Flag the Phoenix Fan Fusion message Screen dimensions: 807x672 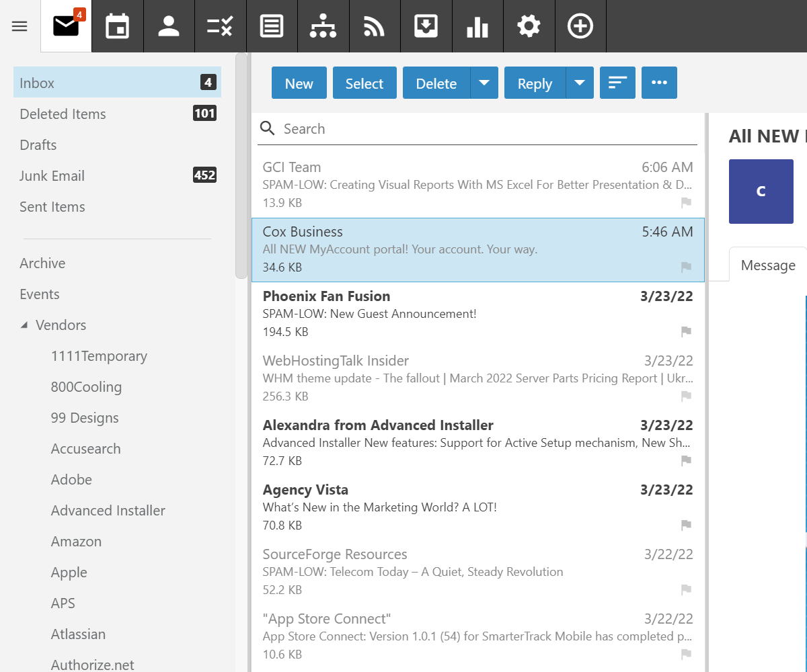pos(686,331)
